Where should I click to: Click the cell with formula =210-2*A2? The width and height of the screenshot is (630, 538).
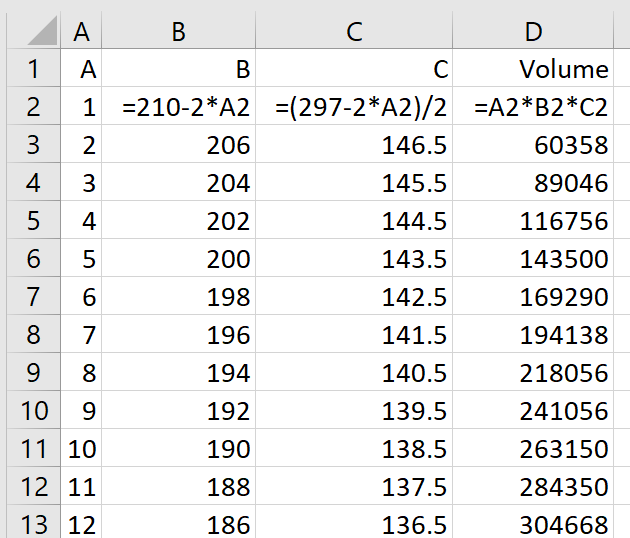[180, 107]
